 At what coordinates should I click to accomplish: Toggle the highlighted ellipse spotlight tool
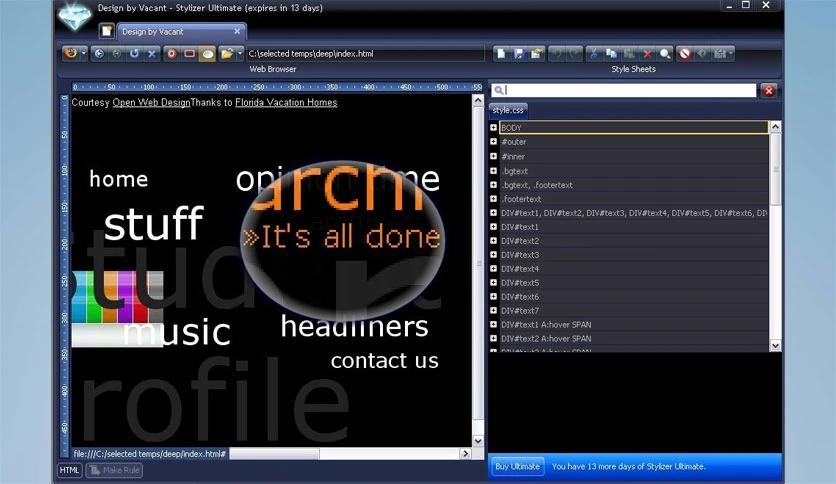click(207, 53)
